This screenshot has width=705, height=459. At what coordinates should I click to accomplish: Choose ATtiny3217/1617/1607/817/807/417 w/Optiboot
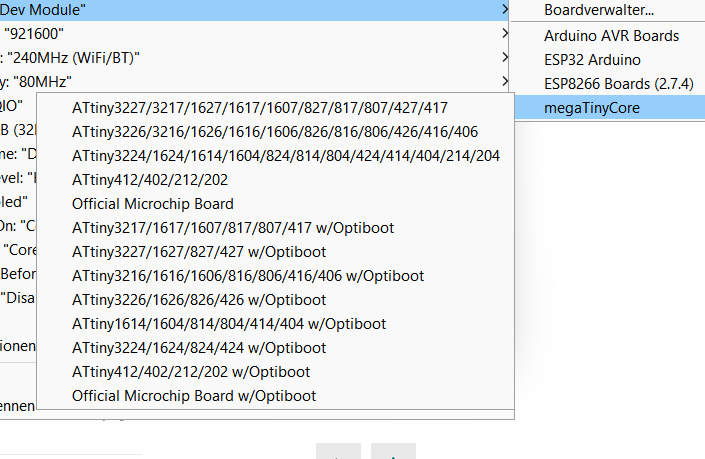pos(275,228)
